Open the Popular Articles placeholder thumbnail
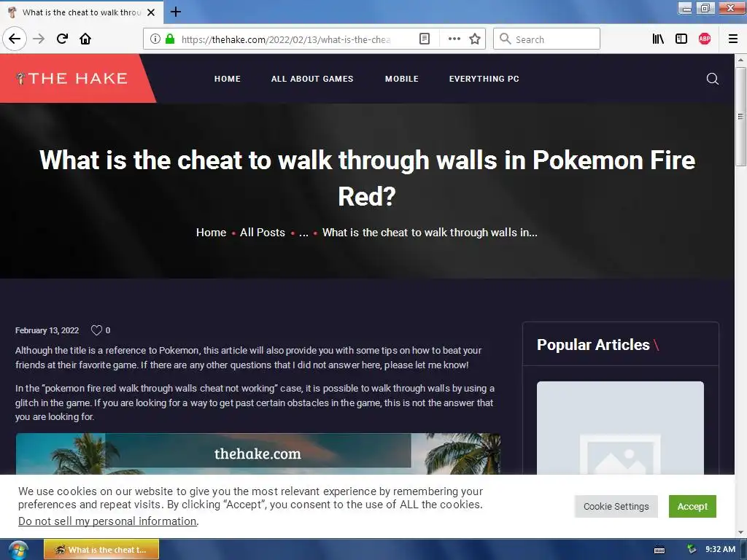 click(620, 427)
